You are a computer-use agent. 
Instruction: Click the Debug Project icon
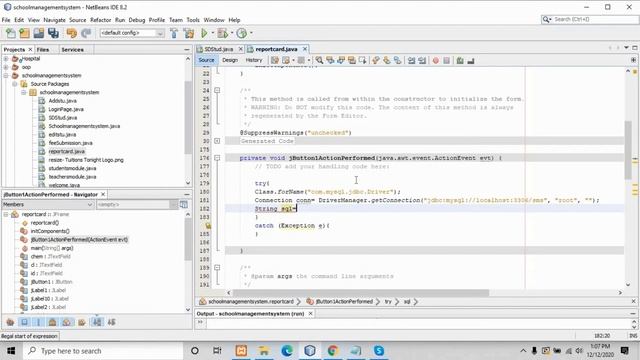pyautogui.click(x=222, y=33)
